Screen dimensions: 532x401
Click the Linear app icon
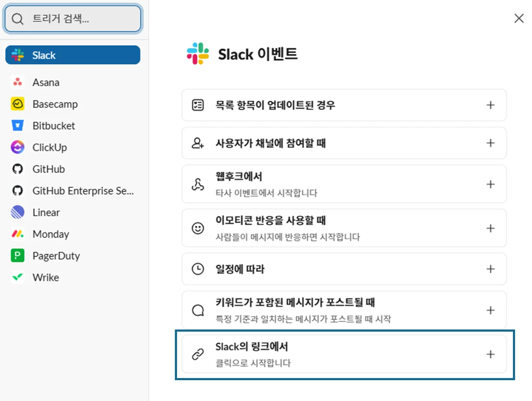(x=17, y=212)
